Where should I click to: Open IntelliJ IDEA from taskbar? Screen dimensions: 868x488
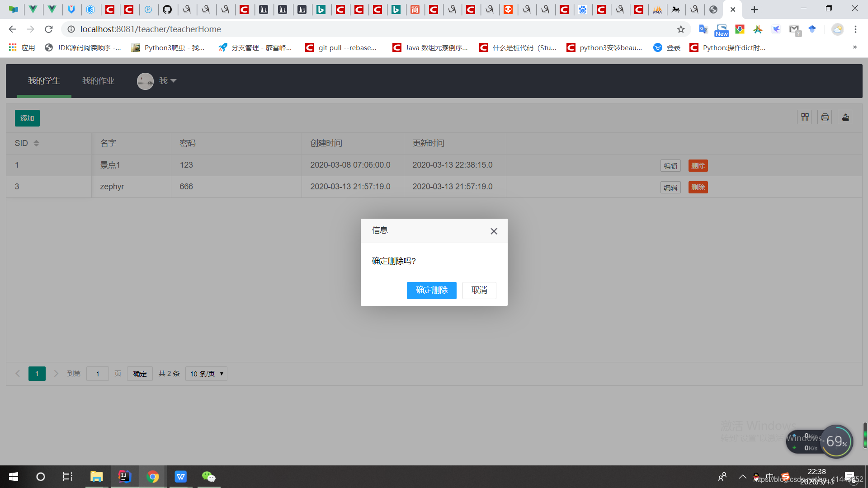point(124,477)
